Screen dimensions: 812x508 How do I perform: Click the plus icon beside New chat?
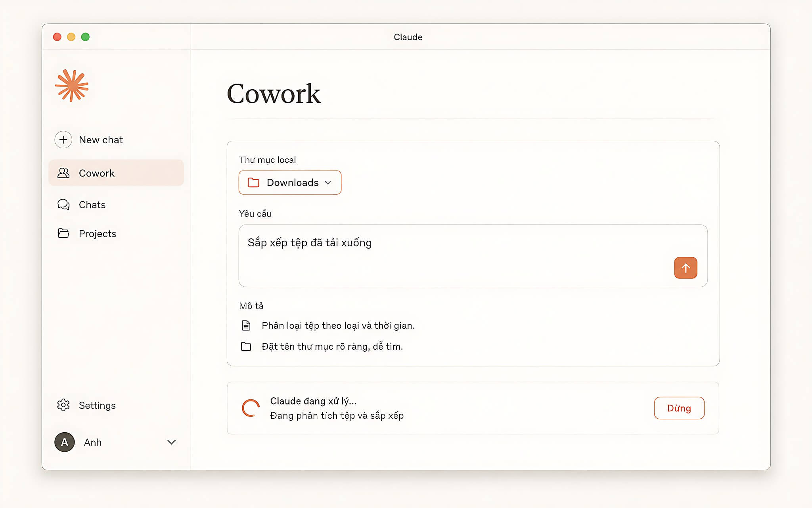[x=63, y=140]
